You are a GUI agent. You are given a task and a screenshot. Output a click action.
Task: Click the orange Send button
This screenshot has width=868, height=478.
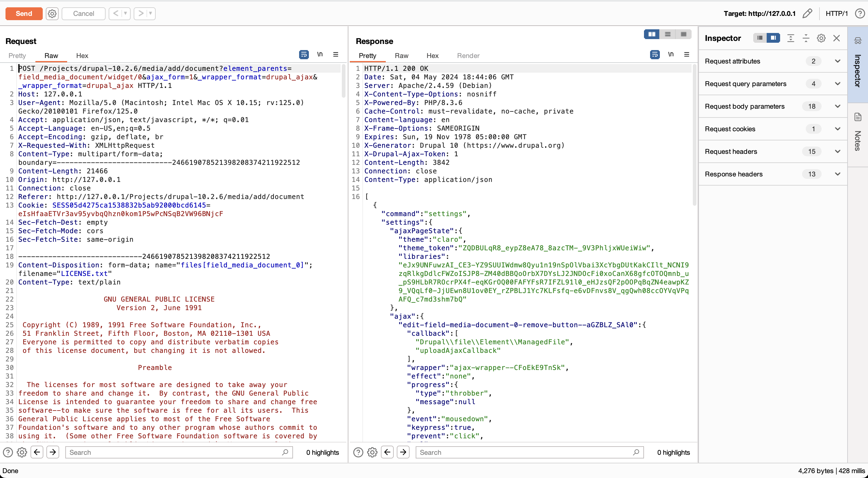point(24,13)
